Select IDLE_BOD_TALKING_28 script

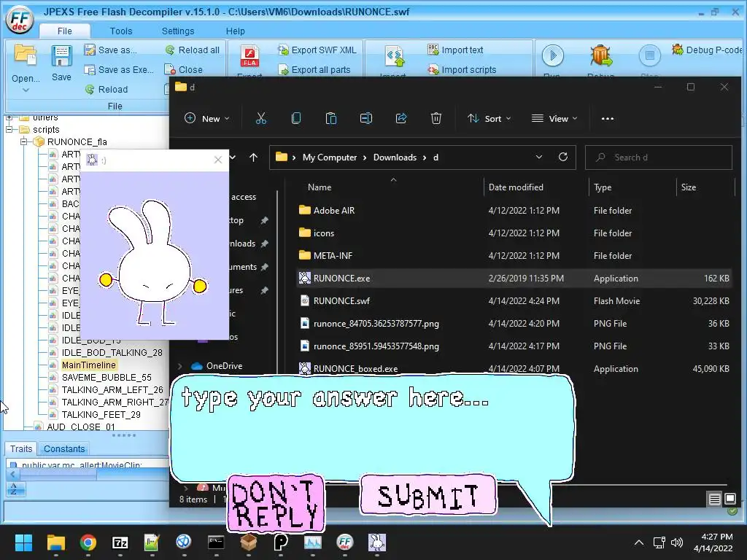[112, 352]
